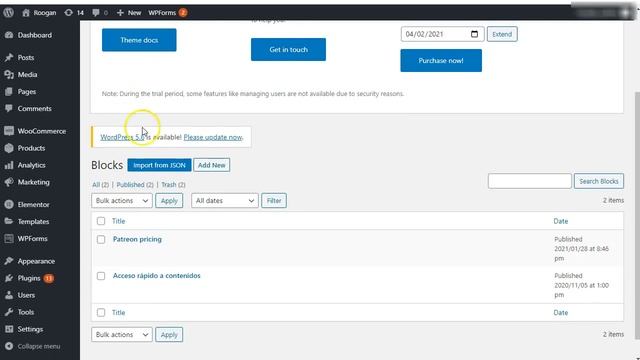Image resolution: width=640 pixels, height=360 pixels.
Task: Click the Elementor icon in sidebar
Action: pos(9,204)
